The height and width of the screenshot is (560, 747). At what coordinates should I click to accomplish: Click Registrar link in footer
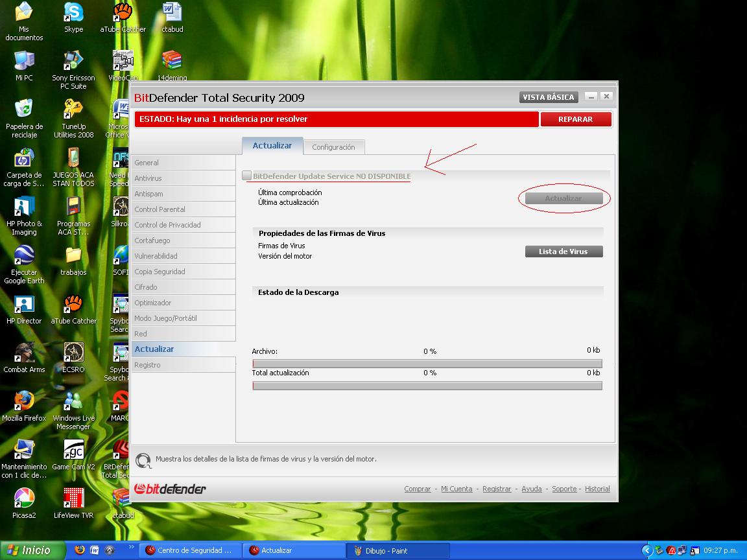pos(497,489)
